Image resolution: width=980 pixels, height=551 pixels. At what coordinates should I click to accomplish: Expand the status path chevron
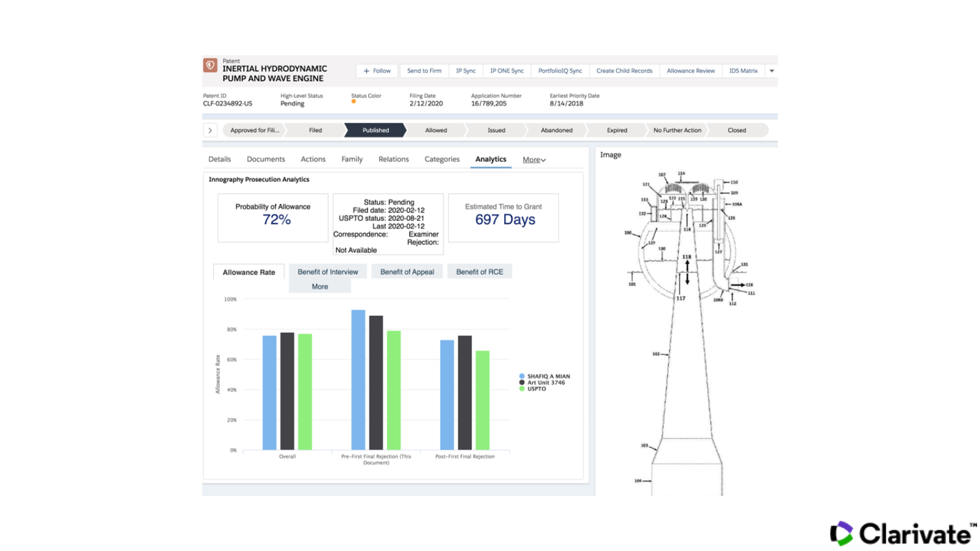coord(210,130)
